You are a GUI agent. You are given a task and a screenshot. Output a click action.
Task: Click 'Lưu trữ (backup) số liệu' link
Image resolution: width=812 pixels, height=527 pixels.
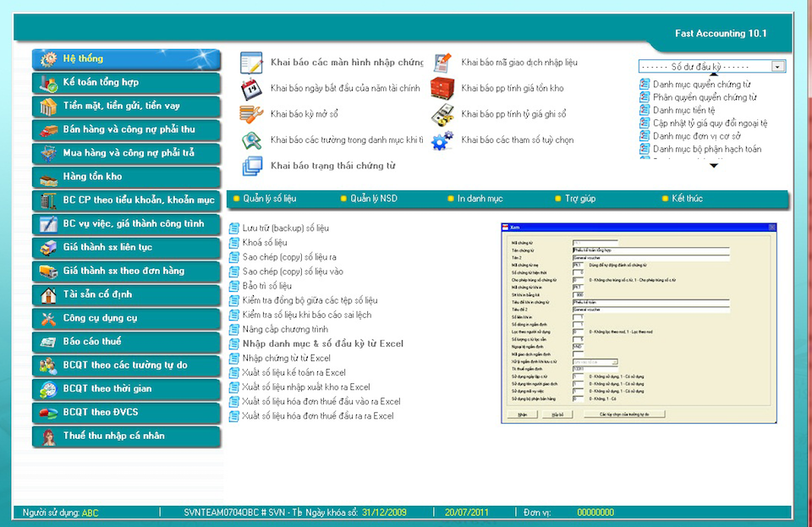click(285, 228)
